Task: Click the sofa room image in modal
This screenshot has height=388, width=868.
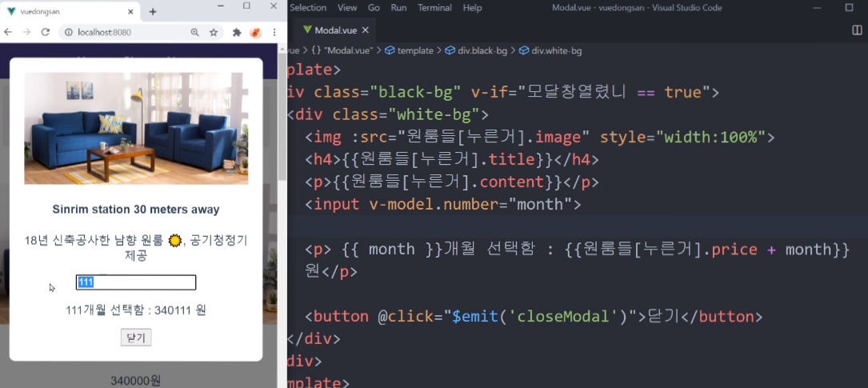Action: [136, 129]
